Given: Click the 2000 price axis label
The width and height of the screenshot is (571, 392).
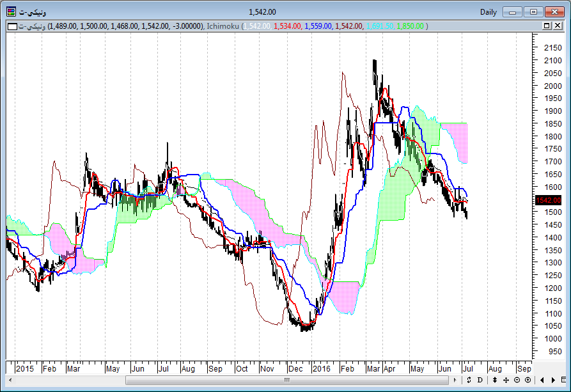Looking at the screenshot, I should 553,86.
